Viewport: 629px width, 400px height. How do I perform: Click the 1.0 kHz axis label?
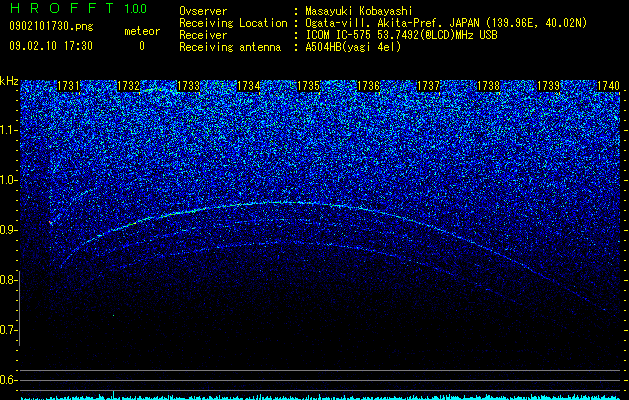(9, 180)
